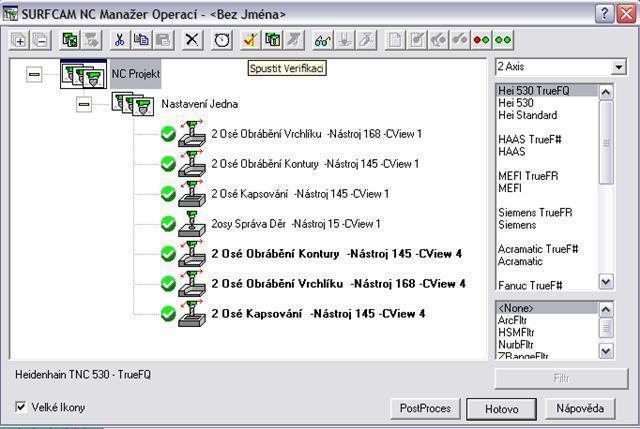Click the two green dots icon
640x429 pixels.
pos(503,40)
